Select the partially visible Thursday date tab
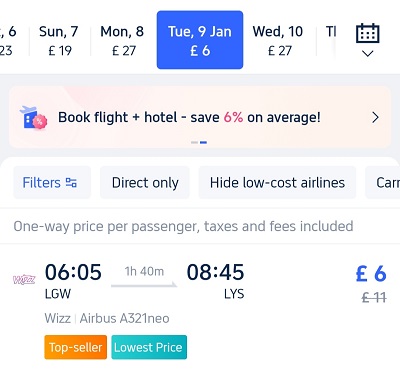This screenshot has height=373, width=400. coord(330,41)
